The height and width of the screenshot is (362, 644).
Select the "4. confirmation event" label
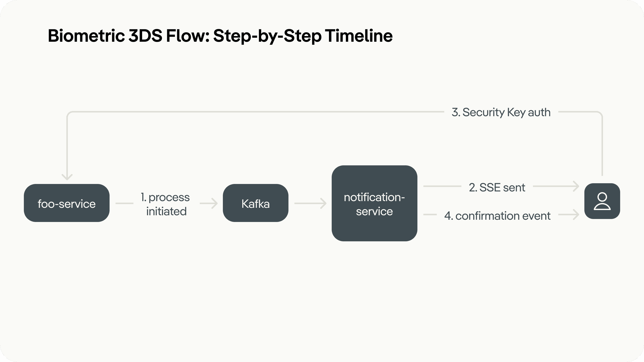[497, 216]
